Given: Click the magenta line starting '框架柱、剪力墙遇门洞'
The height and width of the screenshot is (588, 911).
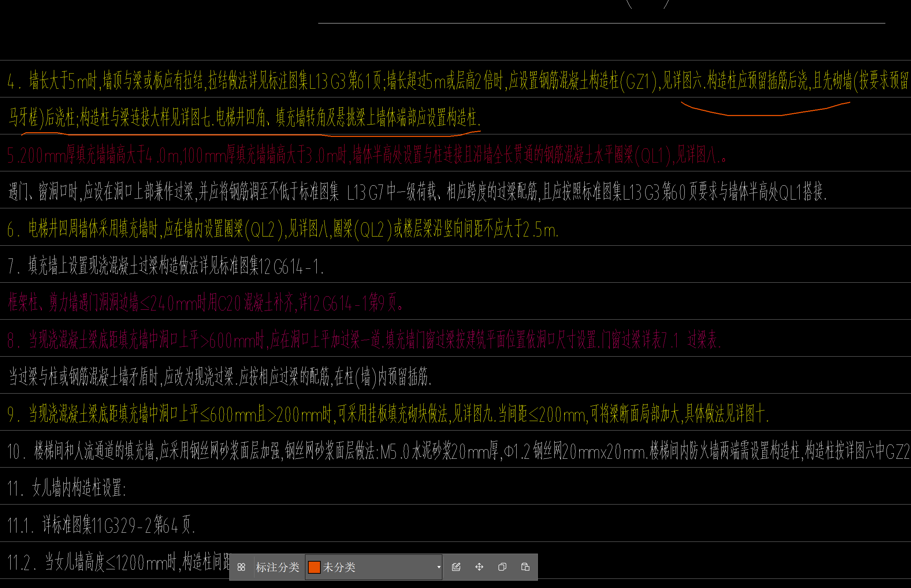Looking at the screenshot, I should [205, 303].
